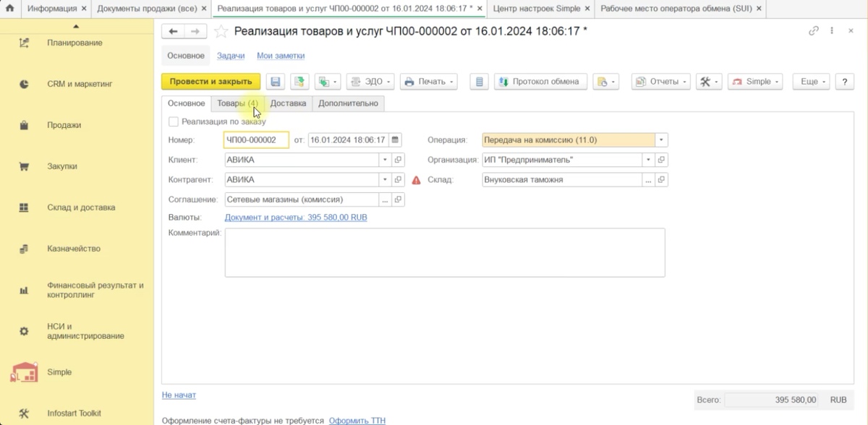
Task: Go back with the left arrow button
Action: pyautogui.click(x=172, y=31)
